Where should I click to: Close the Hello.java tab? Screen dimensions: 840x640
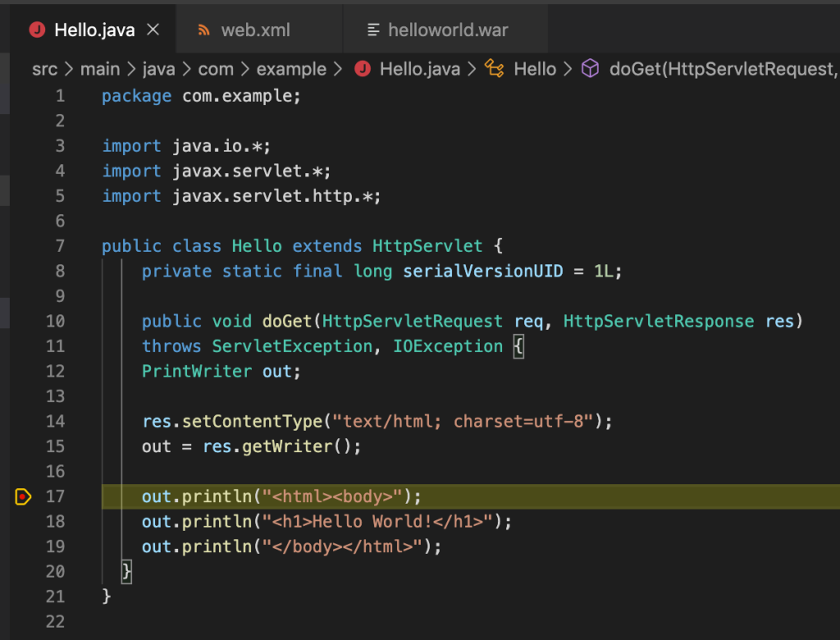point(153,29)
